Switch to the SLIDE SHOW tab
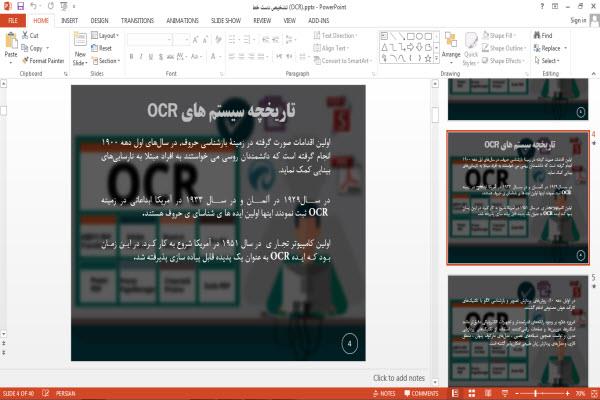Viewport: 600px width, 400px height. point(226,20)
